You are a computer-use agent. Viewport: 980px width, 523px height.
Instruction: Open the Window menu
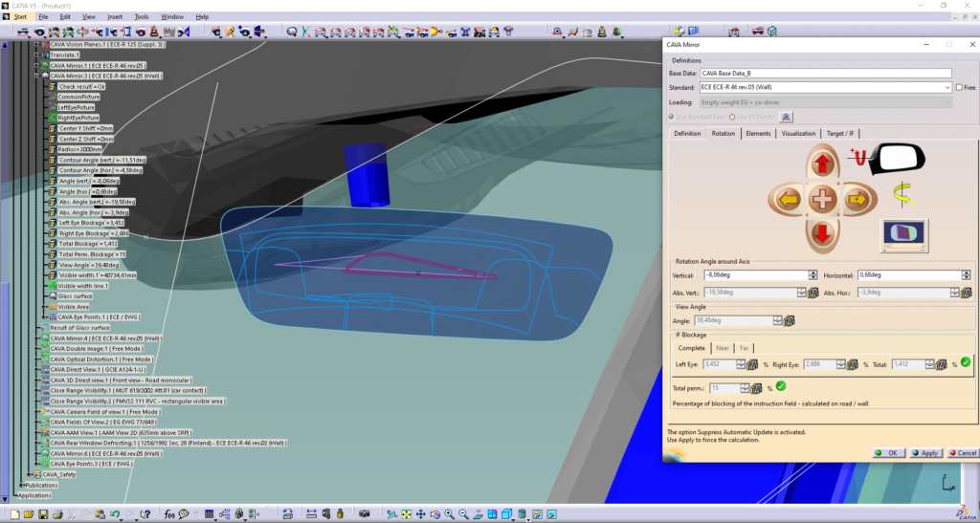pyautogui.click(x=172, y=17)
